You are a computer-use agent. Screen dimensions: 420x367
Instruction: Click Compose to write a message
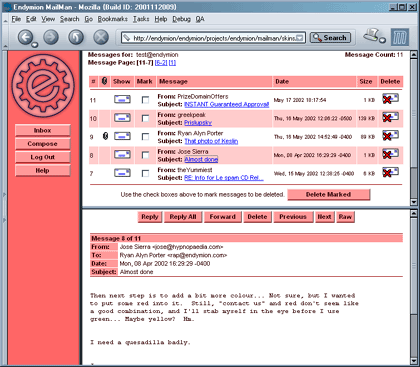coord(43,144)
